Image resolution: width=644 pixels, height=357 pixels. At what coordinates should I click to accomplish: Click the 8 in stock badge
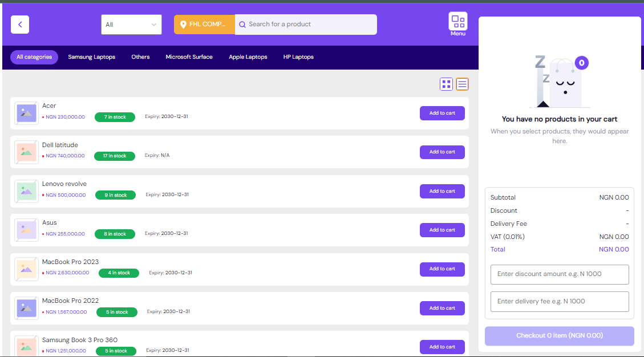(115, 234)
